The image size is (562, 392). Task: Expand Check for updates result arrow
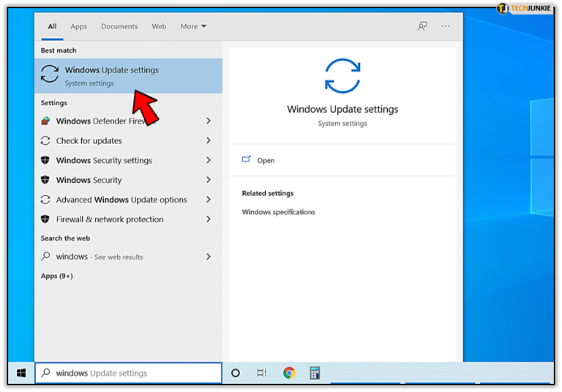tap(209, 141)
